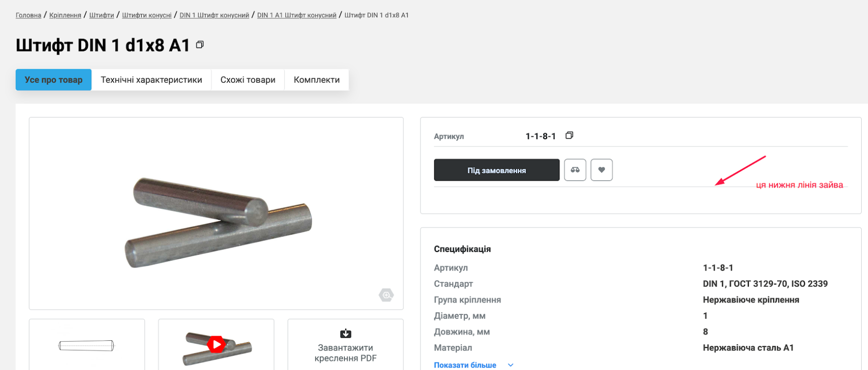Select the pin drawing thumbnail

[86, 346]
